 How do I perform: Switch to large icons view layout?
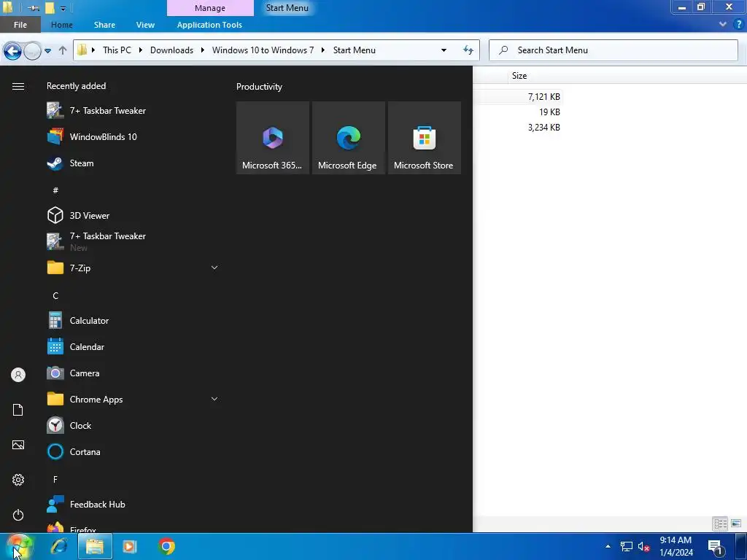tap(736, 524)
